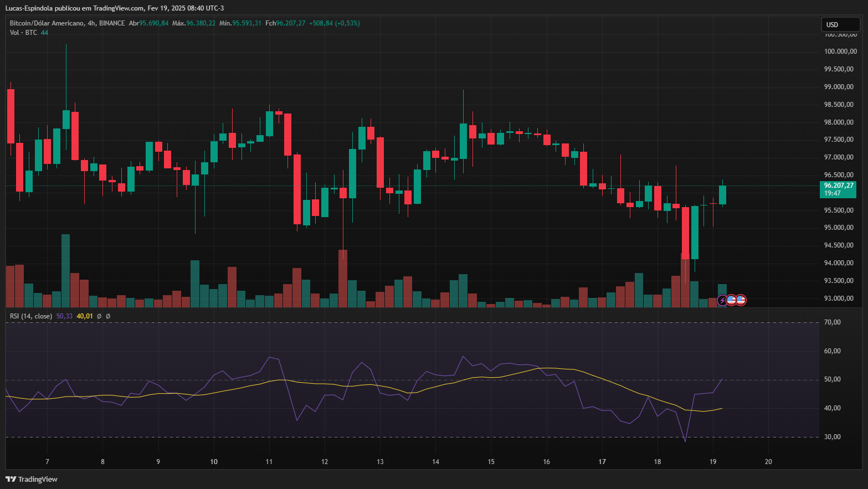This screenshot has width=868, height=489.
Task: Click the Máx. value 96.380,22 in the legend
Action: pyautogui.click(x=201, y=23)
